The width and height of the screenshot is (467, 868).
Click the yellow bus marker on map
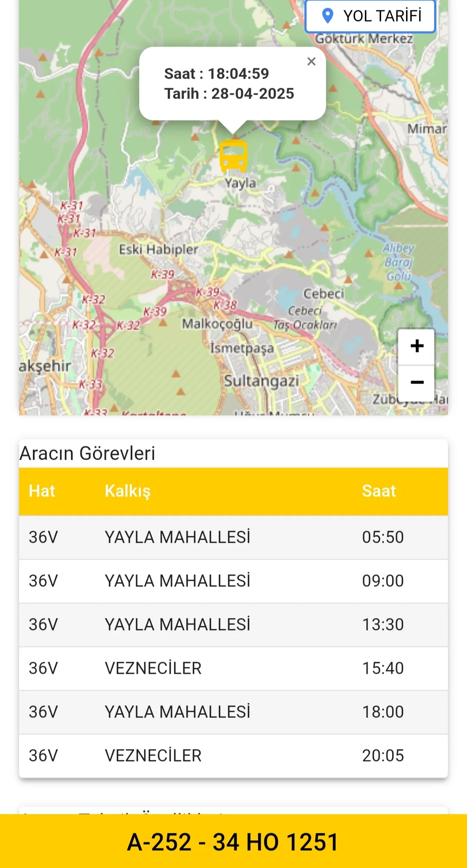[233, 156]
